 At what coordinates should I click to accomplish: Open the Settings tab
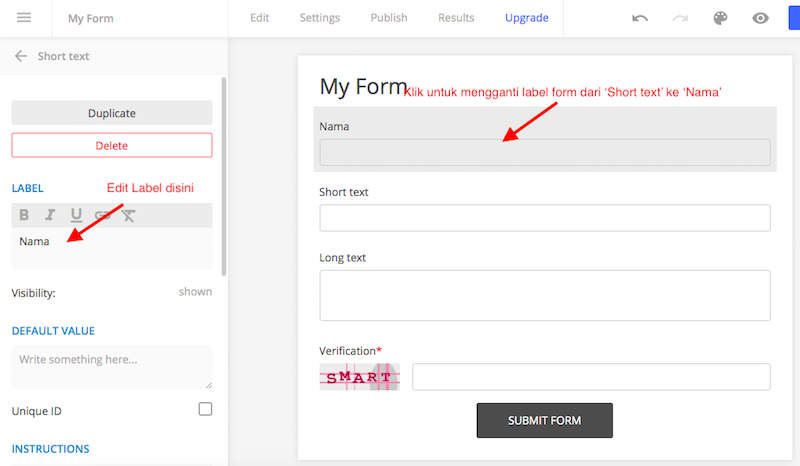point(319,18)
